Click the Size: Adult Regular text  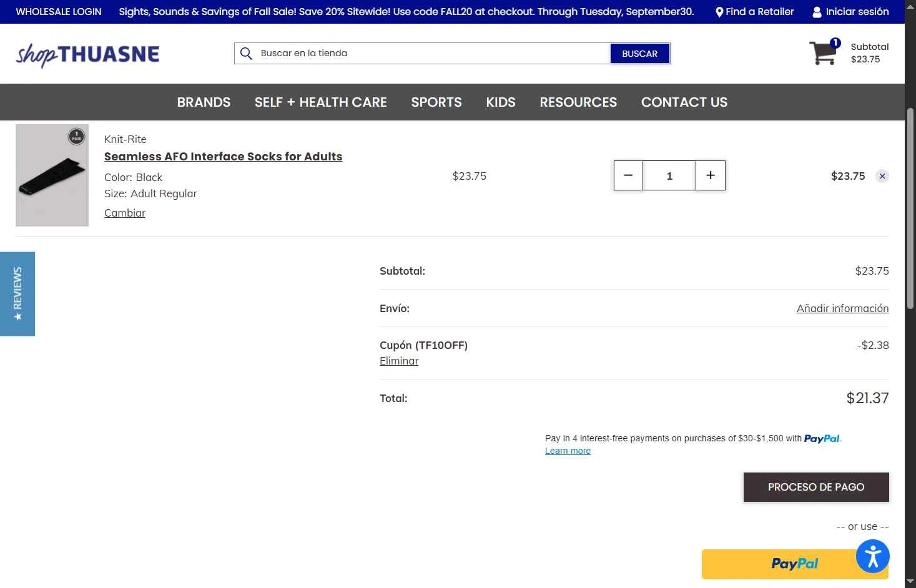click(150, 194)
